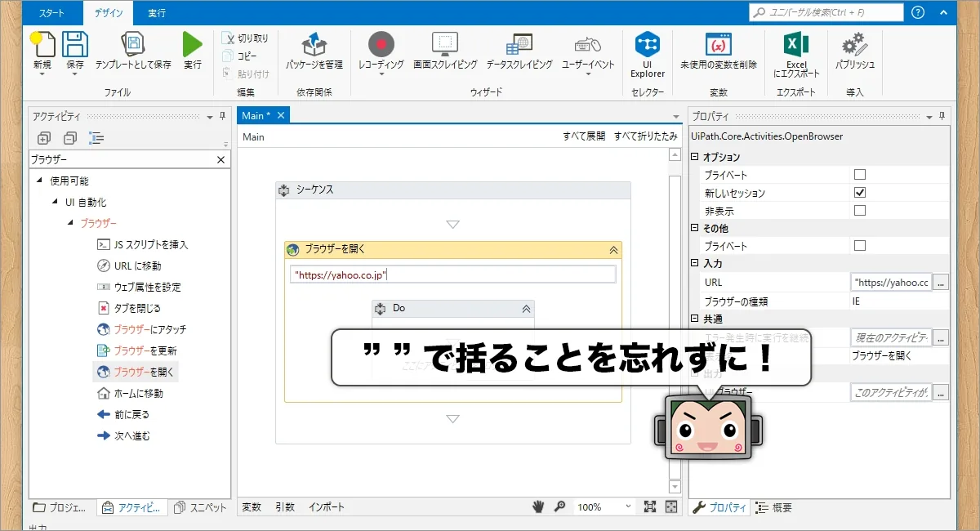Collapse the 共通 property group
Image resolution: width=980 pixels, height=531 pixels.
point(695,318)
